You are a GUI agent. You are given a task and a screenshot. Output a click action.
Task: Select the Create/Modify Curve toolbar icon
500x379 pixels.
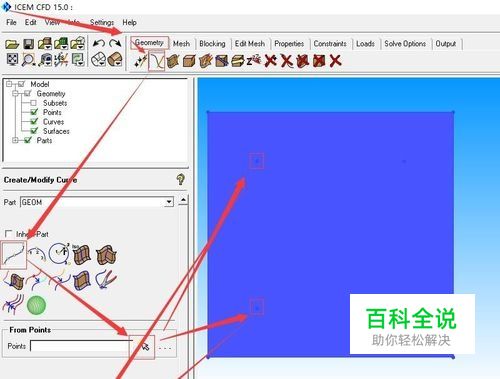[157, 61]
